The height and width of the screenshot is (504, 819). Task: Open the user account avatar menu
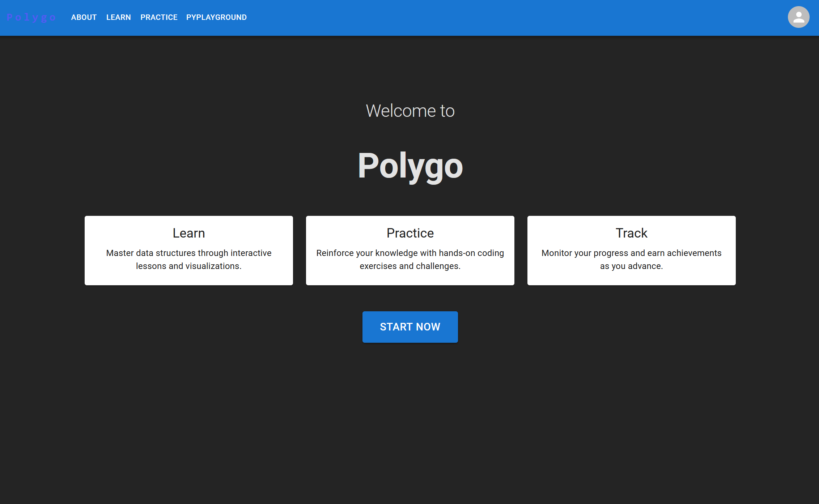click(x=798, y=17)
